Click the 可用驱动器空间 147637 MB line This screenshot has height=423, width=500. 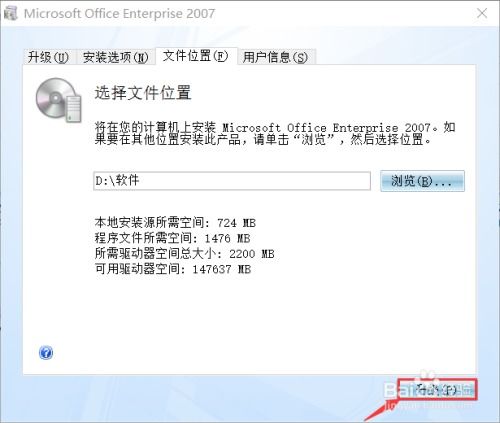coord(173,269)
